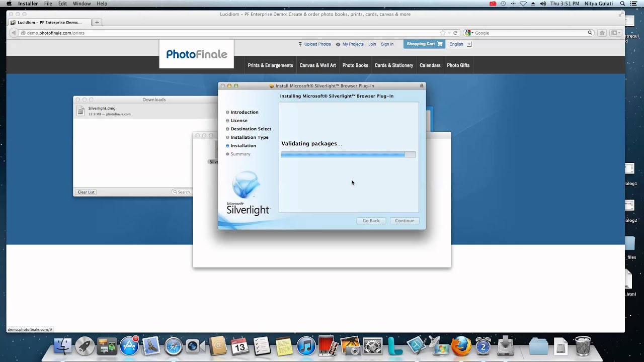Open Canvas & Wall Art nav item

point(317,65)
